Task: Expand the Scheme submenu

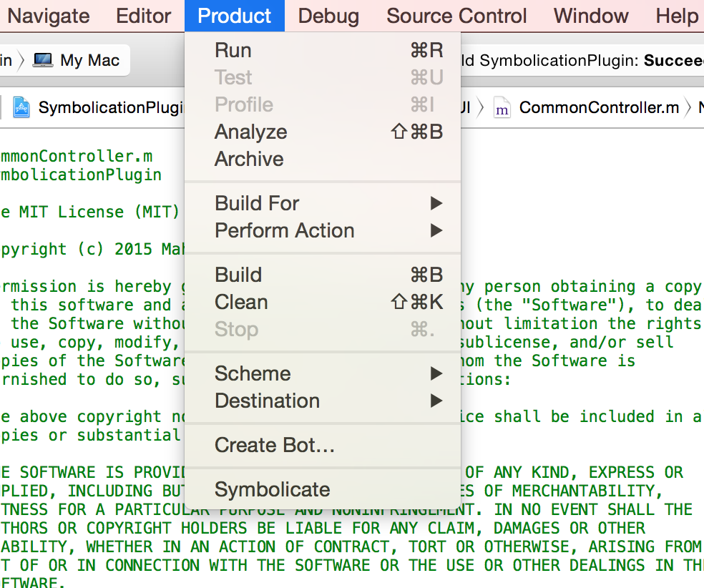Action: pos(323,373)
